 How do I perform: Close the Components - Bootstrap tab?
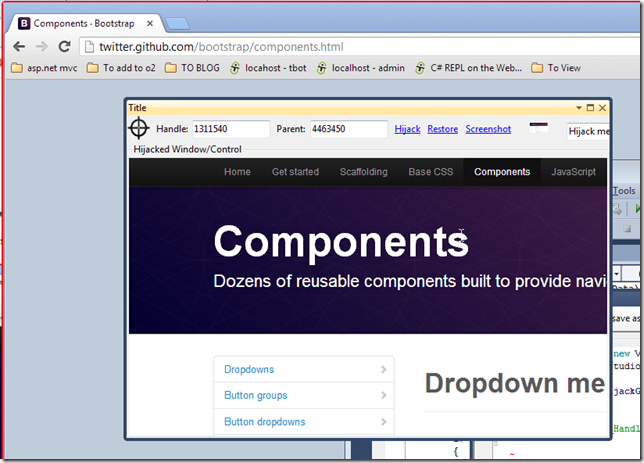(x=150, y=23)
